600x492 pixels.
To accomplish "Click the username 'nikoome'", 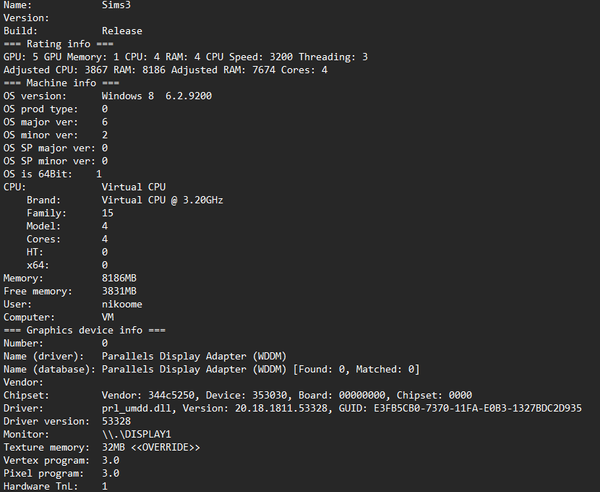I will 122,304.
